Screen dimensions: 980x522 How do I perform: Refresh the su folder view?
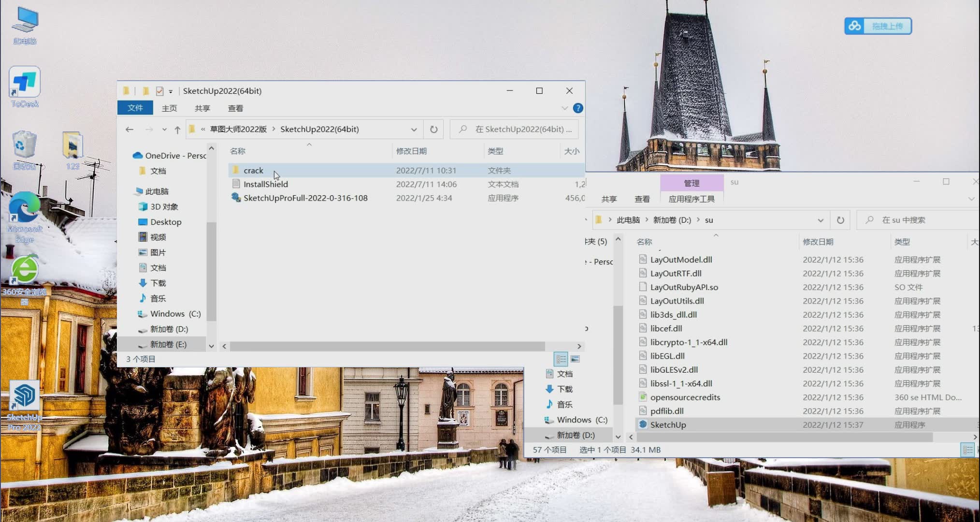[x=840, y=220]
